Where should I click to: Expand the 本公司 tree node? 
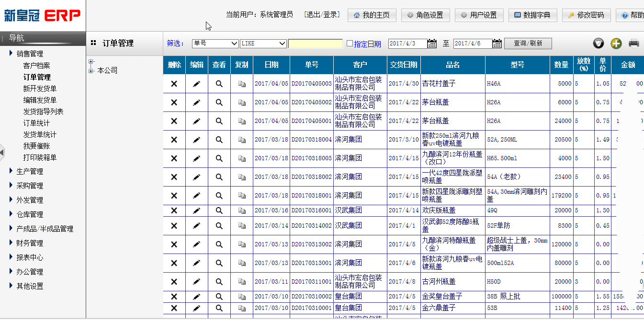pos(91,71)
